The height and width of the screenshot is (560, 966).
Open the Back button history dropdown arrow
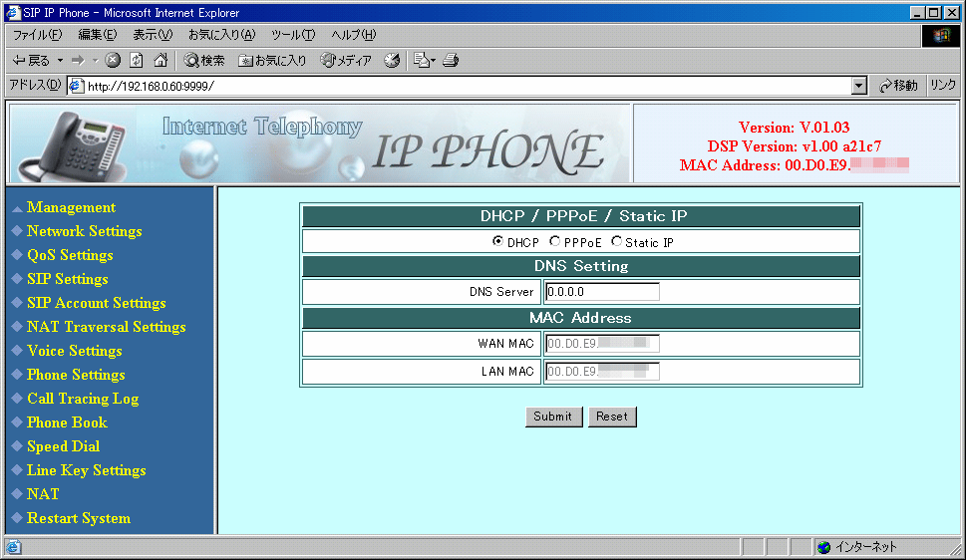tap(60, 61)
